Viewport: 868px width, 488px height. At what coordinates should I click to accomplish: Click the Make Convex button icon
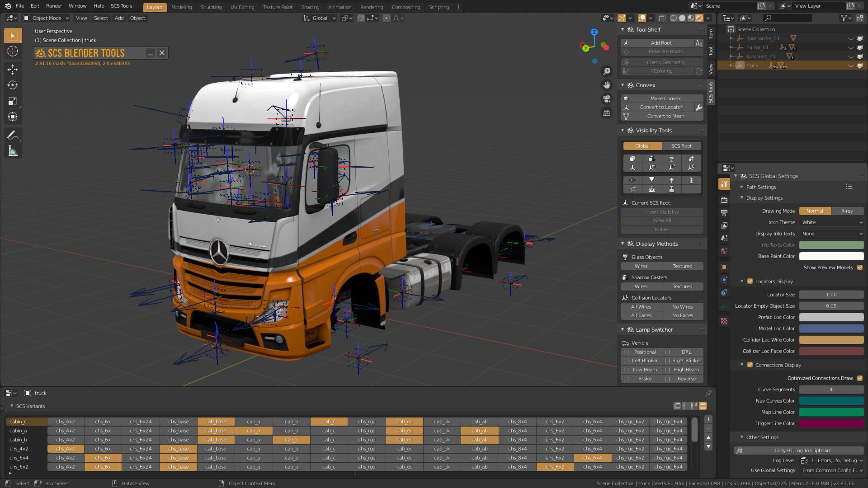[626, 98]
